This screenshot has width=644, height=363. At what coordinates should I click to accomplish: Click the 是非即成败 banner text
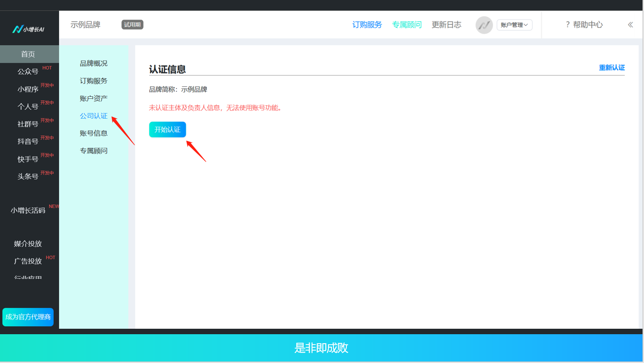click(322, 348)
